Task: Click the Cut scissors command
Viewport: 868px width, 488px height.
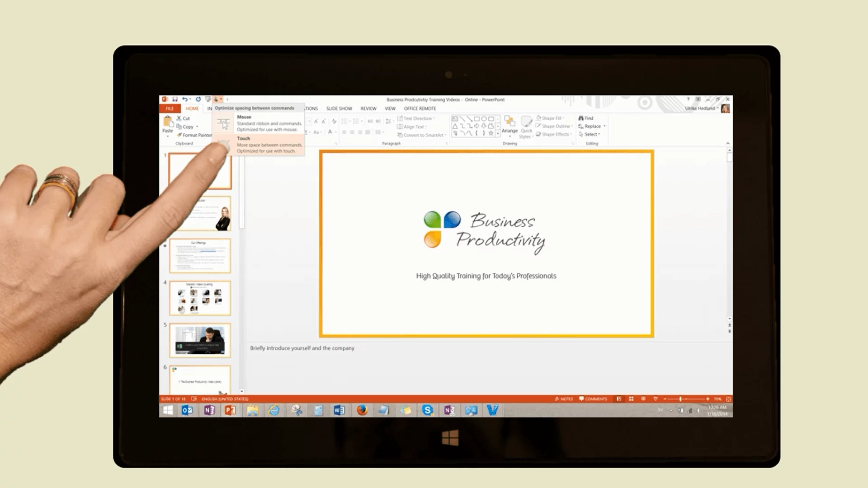Action: 184,118
